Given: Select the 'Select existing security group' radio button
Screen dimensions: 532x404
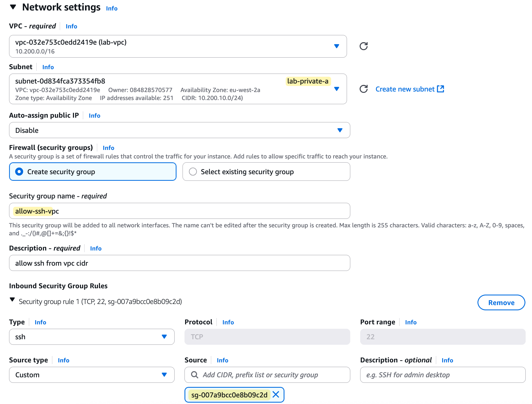Looking at the screenshot, I should pyautogui.click(x=193, y=171).
